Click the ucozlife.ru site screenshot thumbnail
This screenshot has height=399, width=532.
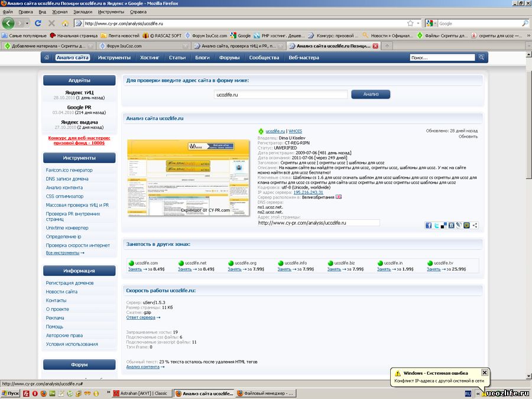(x=189, y=177)
